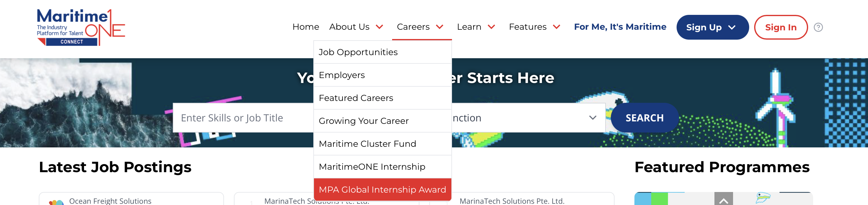
Task: Go to the Home page
Action: (x=306, y=27)
